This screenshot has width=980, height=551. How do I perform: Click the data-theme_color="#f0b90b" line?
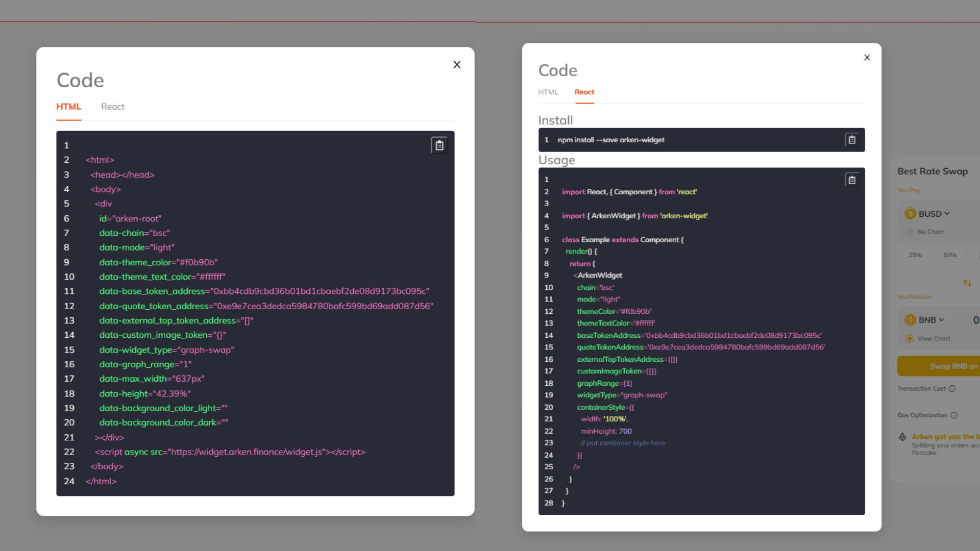pos(158,262)
